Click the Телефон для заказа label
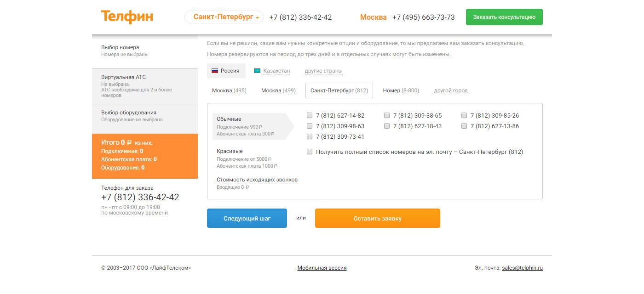 127,188
